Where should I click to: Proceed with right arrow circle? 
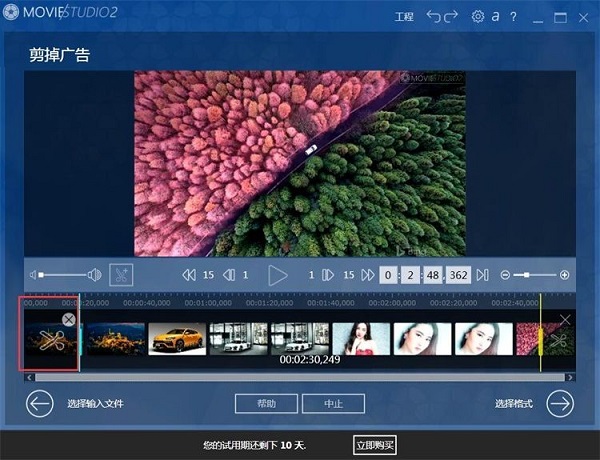560,403
